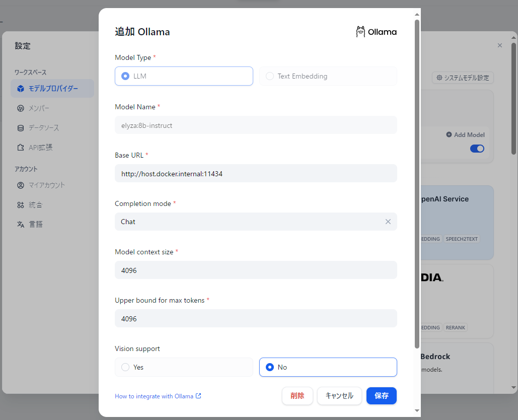The height and width of the screenshot is (420, 518).
Task: Click the 保存 button
Action: click(x=382, y=396)
